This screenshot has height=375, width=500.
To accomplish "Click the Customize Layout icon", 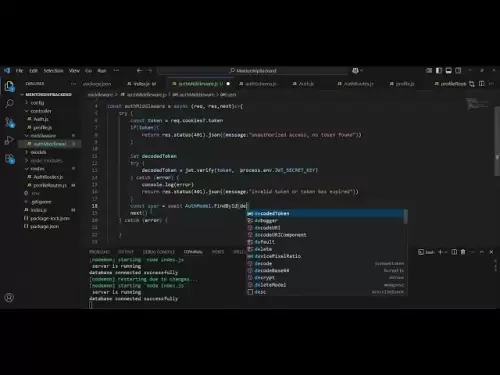I will pyautogui.click(x=429, y=71).
